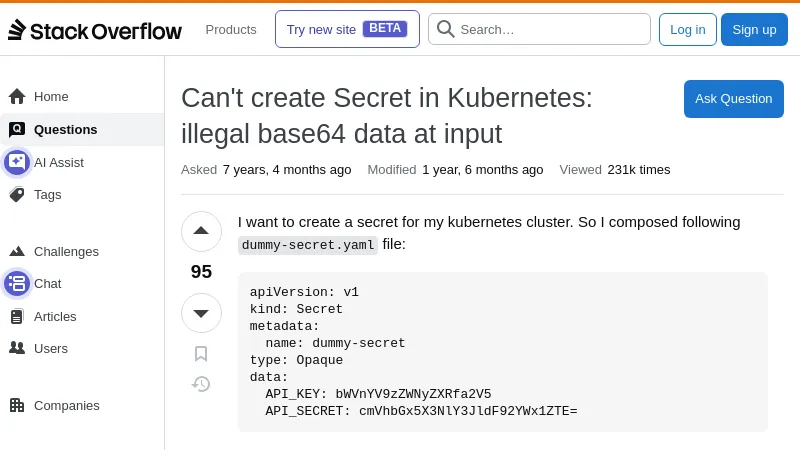
Task: Click the Tags icon in sidebar
Action: pos(17,195)
